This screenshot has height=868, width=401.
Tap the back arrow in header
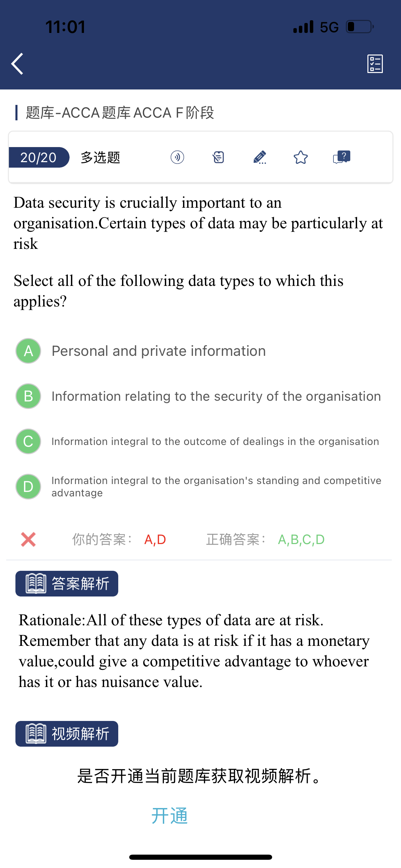click(18, 64)
